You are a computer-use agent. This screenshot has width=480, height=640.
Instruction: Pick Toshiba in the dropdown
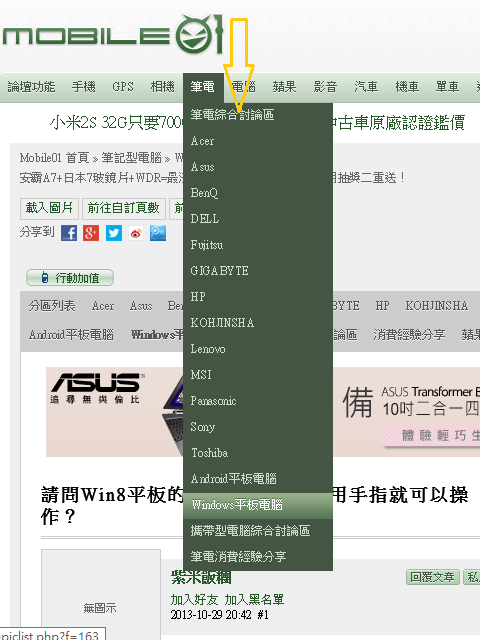point(258,453)
